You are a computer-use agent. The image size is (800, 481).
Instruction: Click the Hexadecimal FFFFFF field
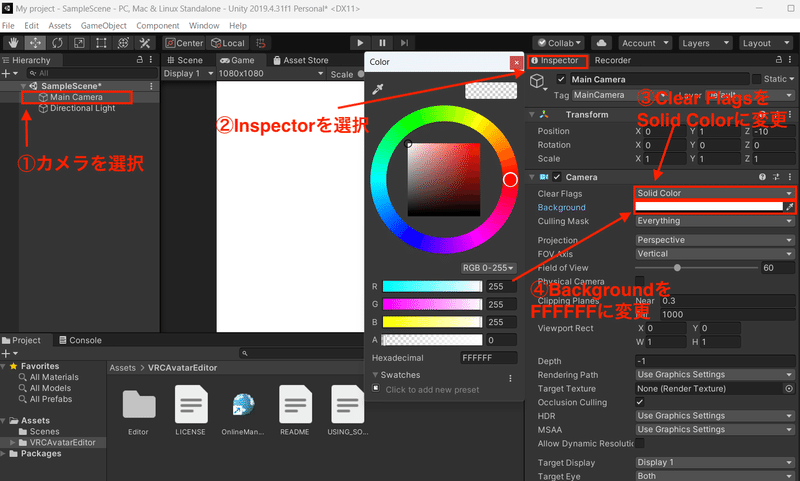(x=488, y=358)
